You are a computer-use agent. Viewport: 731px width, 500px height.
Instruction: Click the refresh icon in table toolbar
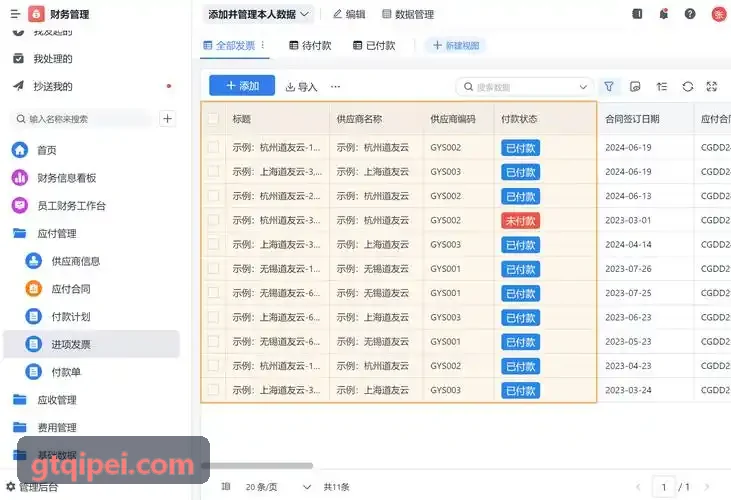tap(688, 86)
